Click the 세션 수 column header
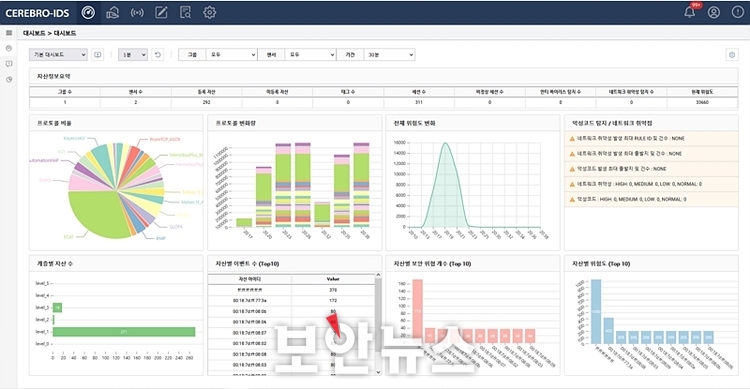The height and width of the screenshot is (389, 750). coord(419,91)
